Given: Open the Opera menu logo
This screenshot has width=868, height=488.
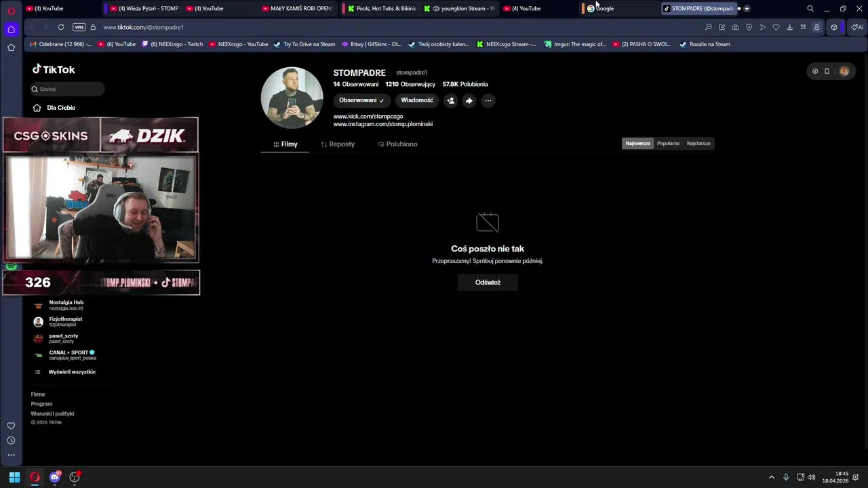Looking at the screenshot, I should (11, 10).
